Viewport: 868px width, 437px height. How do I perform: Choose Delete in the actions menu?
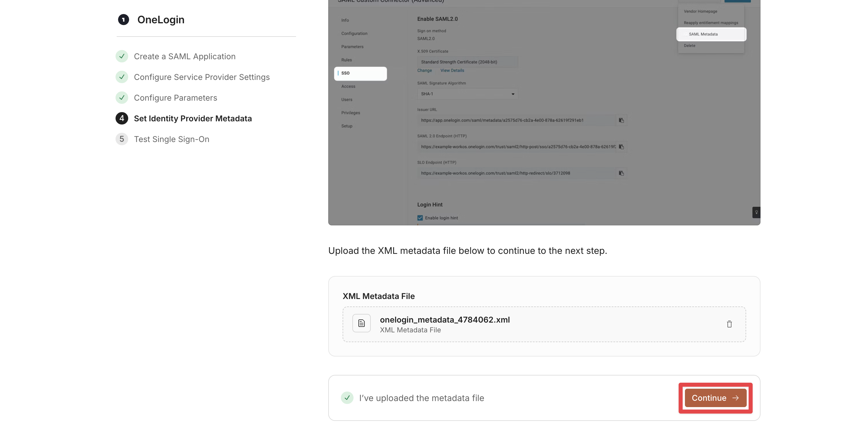689,46
